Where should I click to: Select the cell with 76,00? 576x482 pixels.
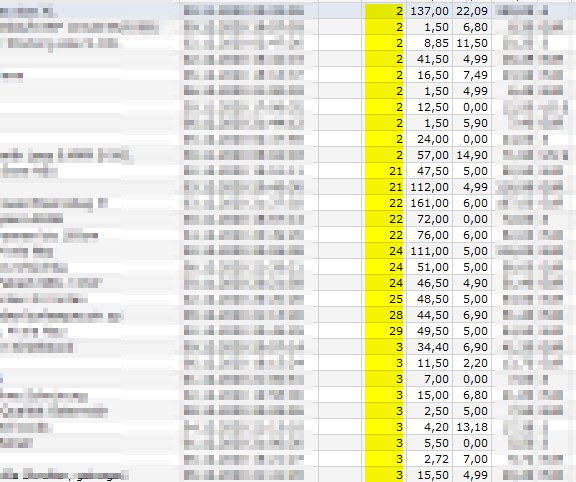[429, 235]
